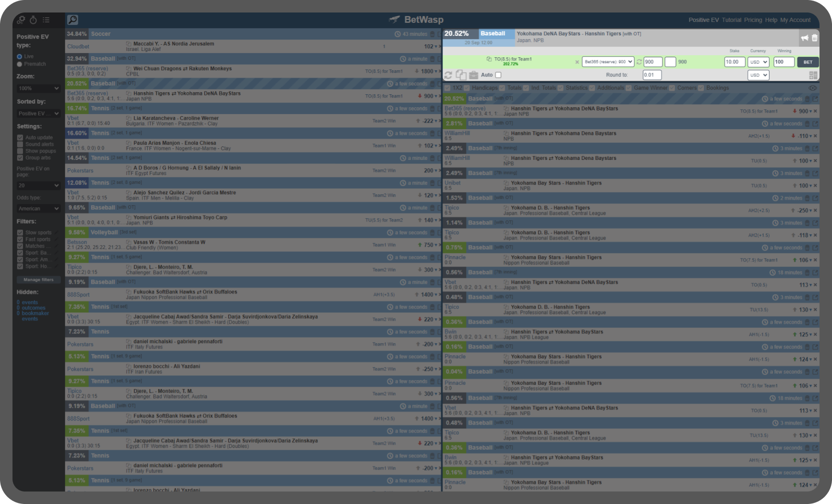
Task: Open the Pricing menu item
Action: (753, 20)
